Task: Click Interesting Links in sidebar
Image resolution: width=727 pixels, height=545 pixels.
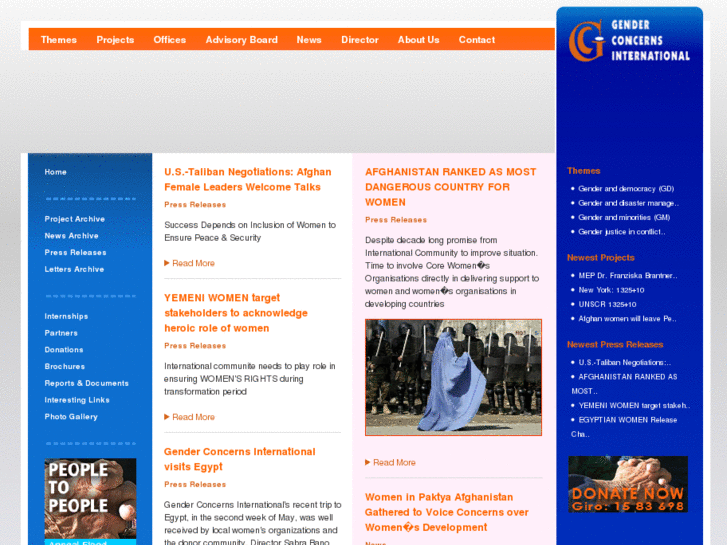Action: coord(77,400)
